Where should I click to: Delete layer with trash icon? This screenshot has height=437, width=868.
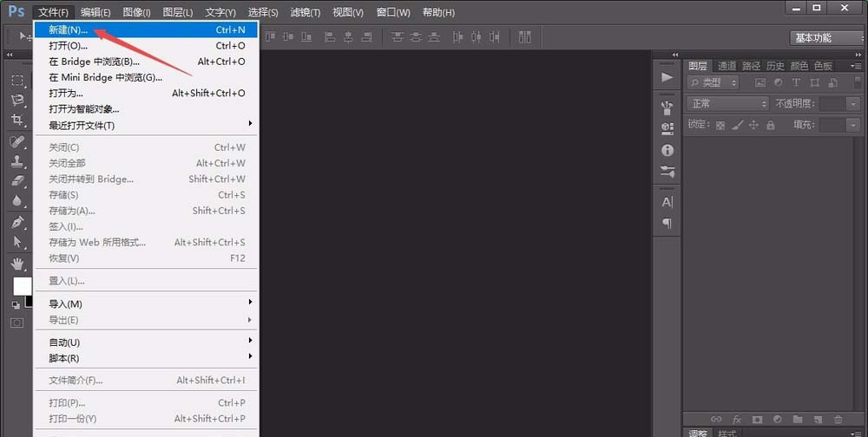(x=838, y=420)
